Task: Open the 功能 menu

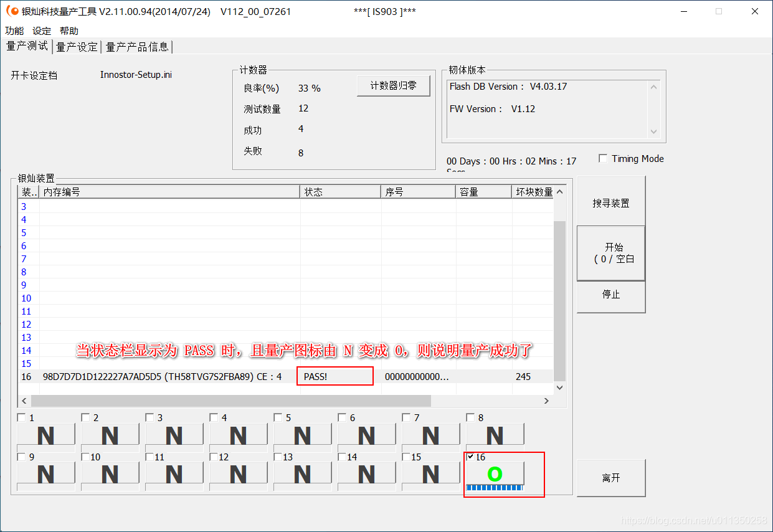Action: pos(14,31)
